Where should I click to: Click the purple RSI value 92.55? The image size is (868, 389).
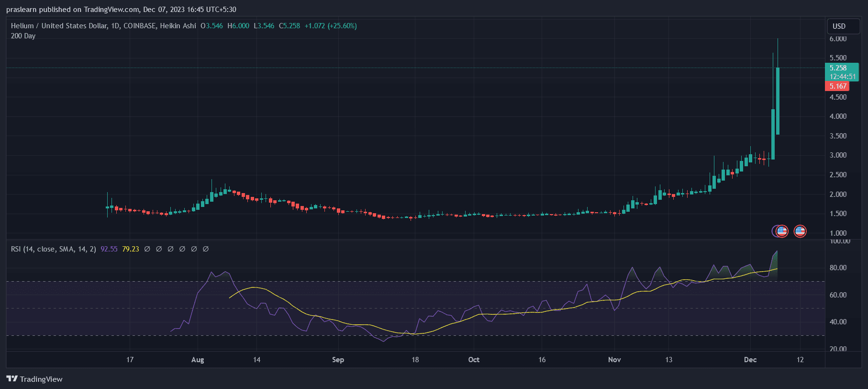109,249
